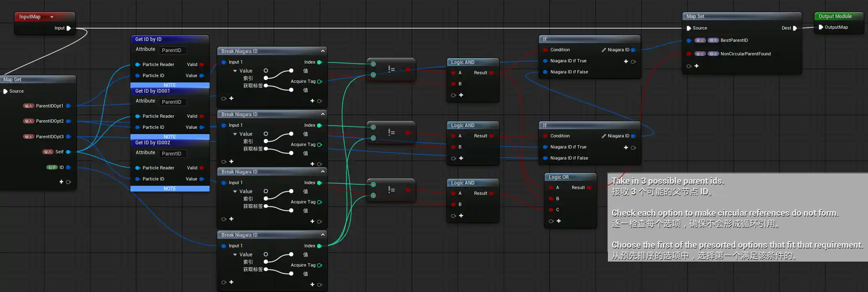
Task: Click the add pin plus on Map Get
Action: 61,182
